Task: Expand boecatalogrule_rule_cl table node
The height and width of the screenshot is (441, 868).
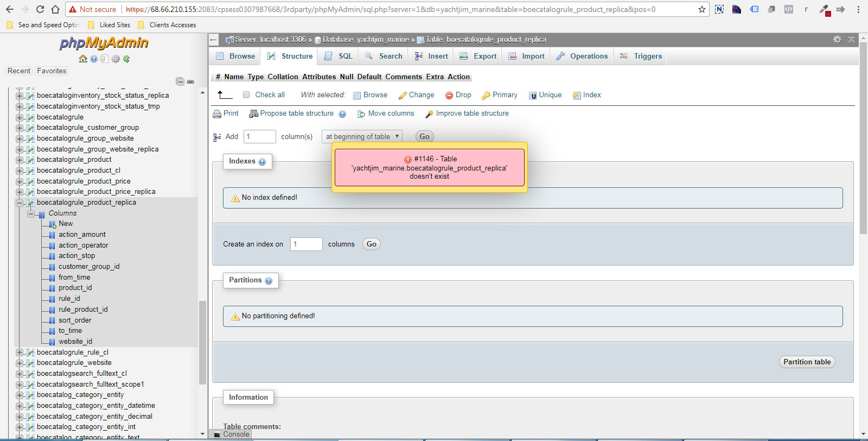Action: click(x=20, y=352)
